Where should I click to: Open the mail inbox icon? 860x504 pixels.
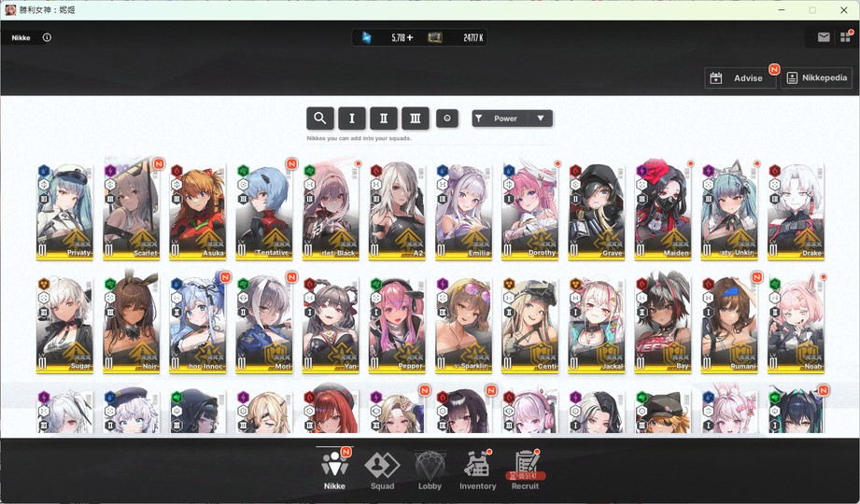(x=824, y=37)
